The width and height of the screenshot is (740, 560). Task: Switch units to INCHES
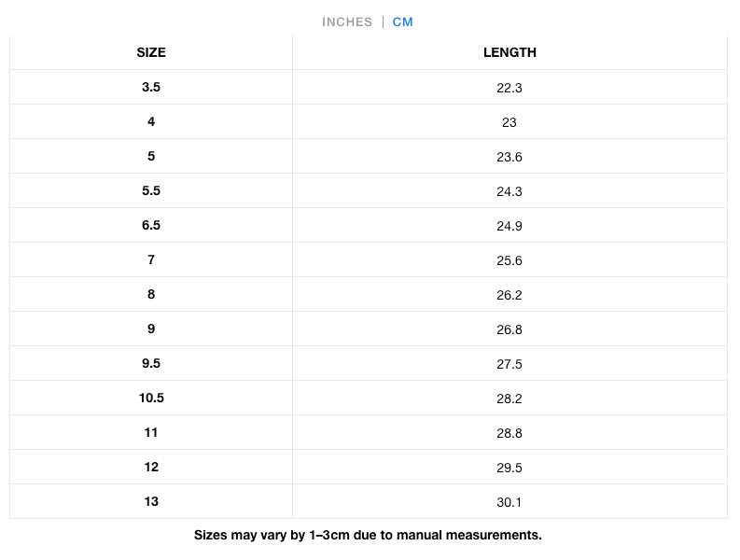click(x=347, y=22)
